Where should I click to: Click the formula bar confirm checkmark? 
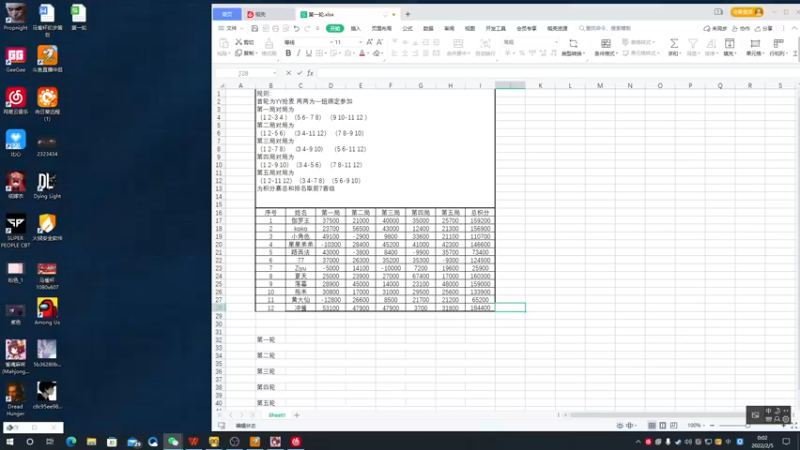coord(299,73)
